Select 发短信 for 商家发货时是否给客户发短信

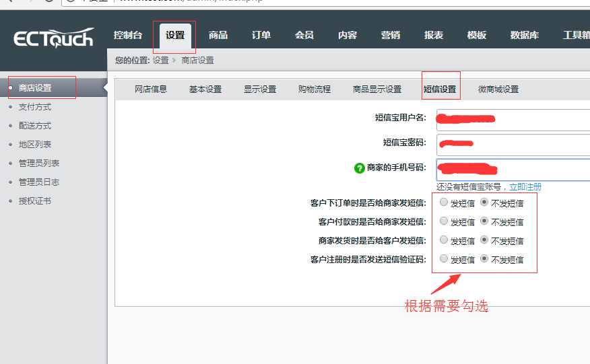(x=443, y=240)
